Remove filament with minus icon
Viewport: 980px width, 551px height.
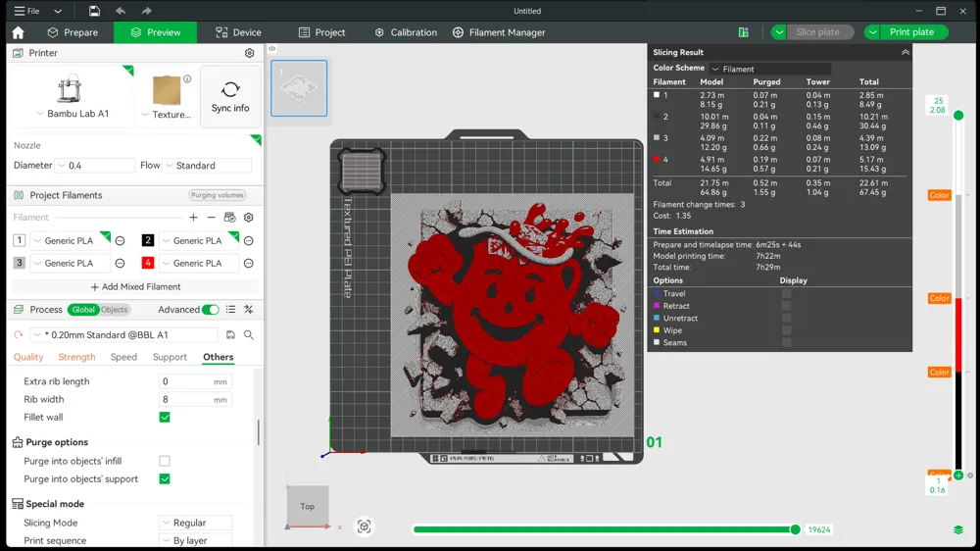(212, 217)
